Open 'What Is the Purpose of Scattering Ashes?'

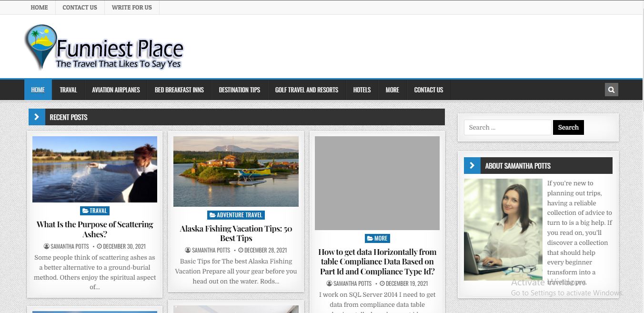95,229
